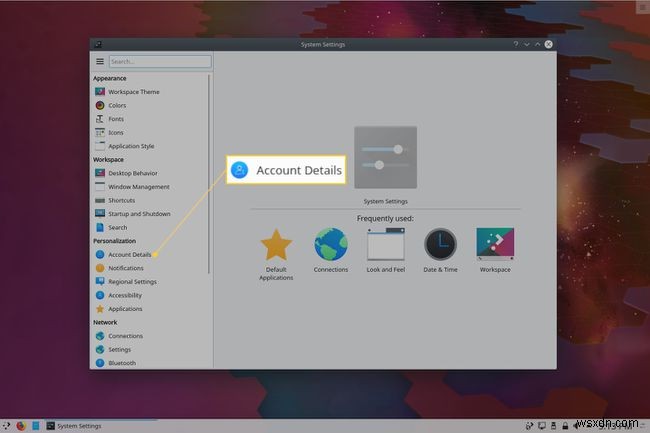Click the Fonts icon in Appearance
The image size is (650, 433).
point(100,119)
